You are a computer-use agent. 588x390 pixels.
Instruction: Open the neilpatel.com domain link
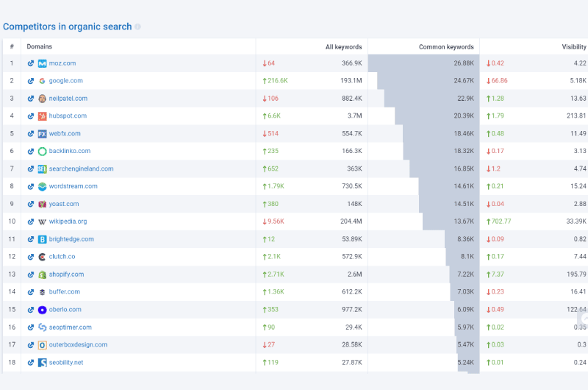(x=68, y=99)
